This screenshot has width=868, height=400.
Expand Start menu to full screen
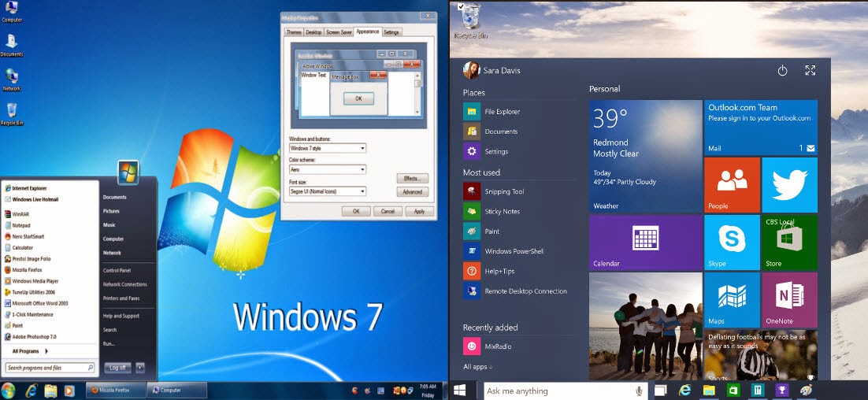coord(811,70)
